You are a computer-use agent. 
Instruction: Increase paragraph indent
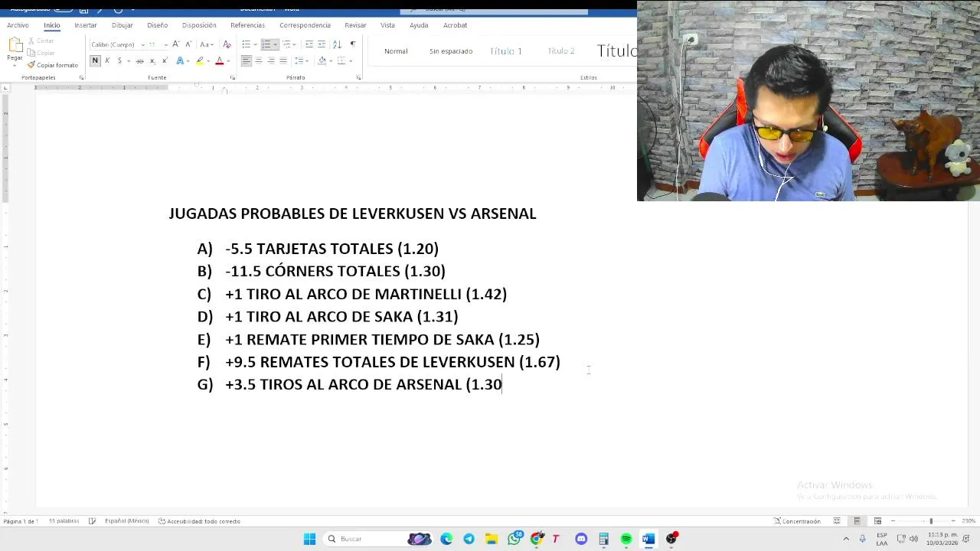322,44
